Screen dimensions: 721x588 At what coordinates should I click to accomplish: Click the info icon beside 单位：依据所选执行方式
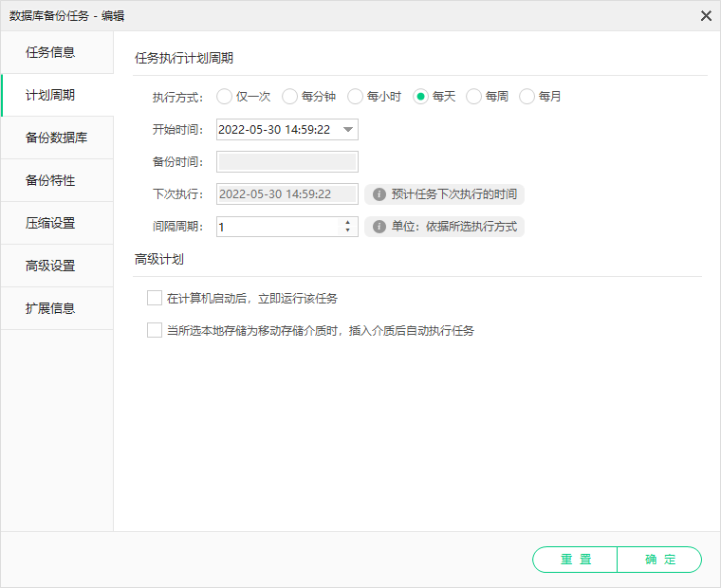379,227
